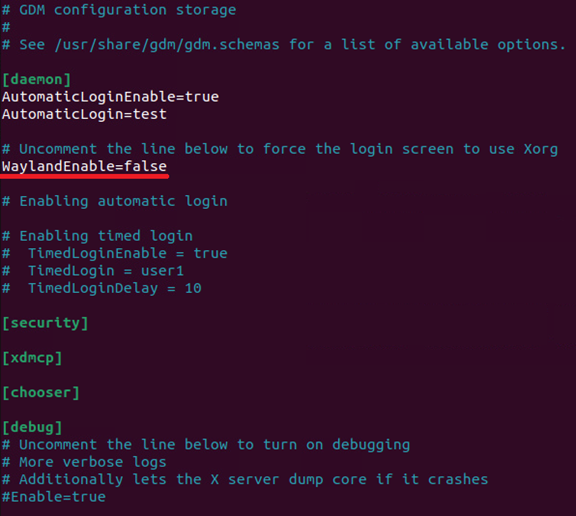Viewport: 576px width, 516px height.
Task: Click the [debug] section header
Action: point(32,427)
